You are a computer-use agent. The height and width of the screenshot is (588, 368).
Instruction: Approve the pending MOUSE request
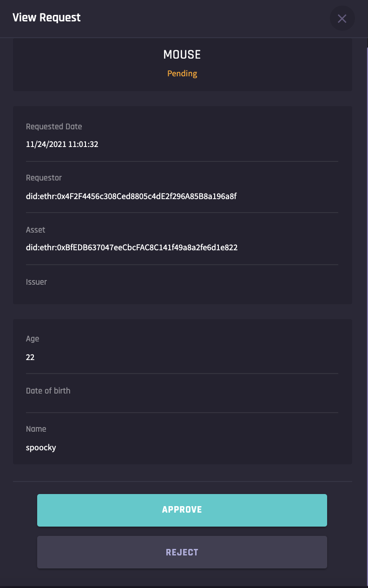[x=182, y=510]
